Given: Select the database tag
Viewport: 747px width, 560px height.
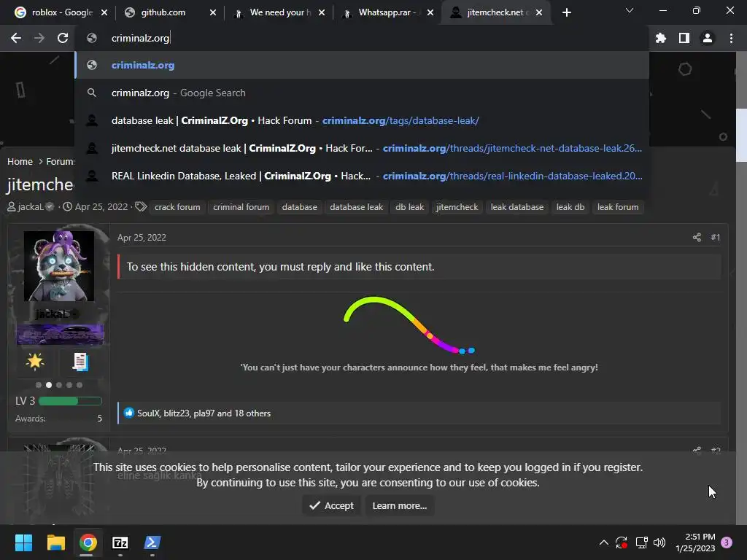Looking at the screenshot, I should click(x=299, y=207).
